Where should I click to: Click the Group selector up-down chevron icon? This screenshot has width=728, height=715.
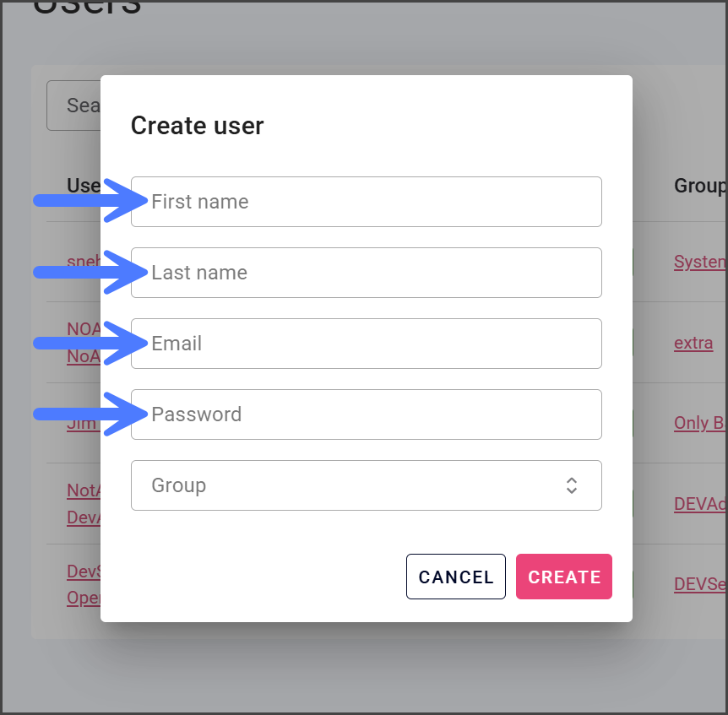tap(572, 485)
